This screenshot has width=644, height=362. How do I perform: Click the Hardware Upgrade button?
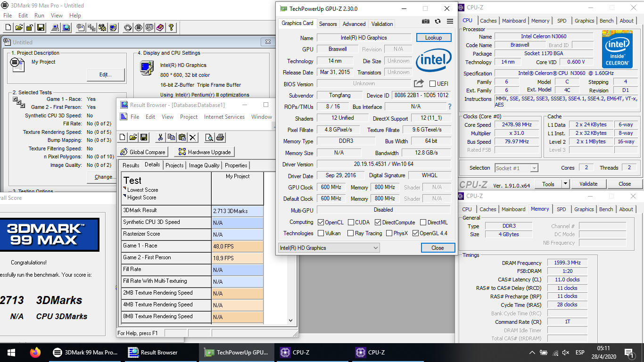point(204,152)
